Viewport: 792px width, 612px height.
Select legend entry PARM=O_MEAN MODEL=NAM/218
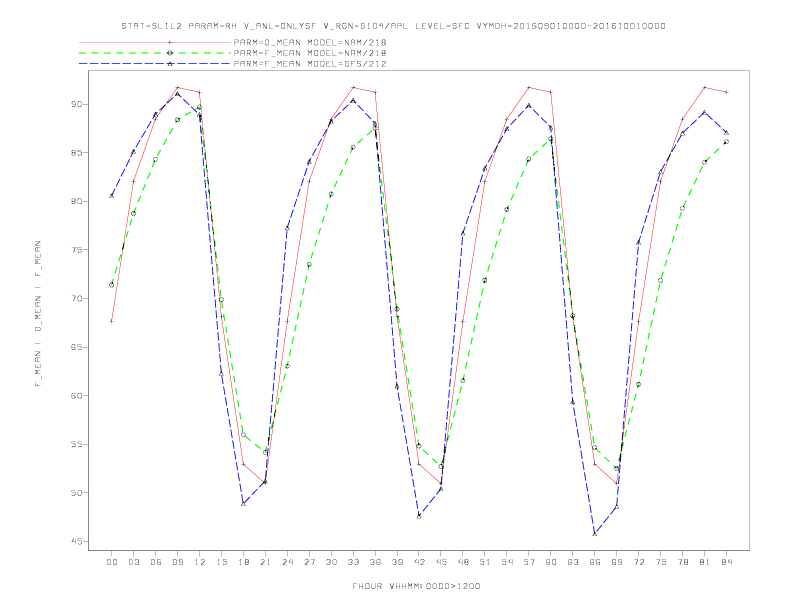310,42
